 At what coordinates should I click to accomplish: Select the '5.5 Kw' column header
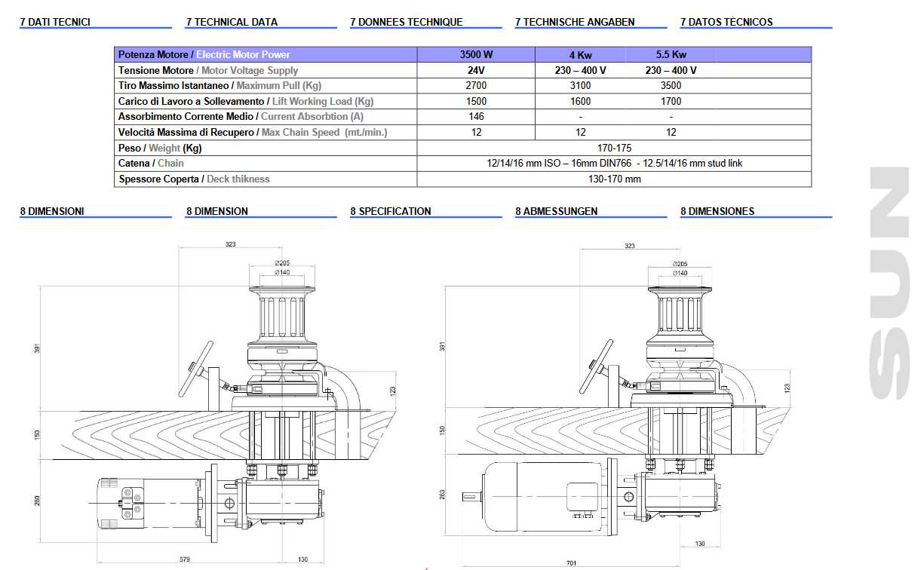(x=671, y=54)
